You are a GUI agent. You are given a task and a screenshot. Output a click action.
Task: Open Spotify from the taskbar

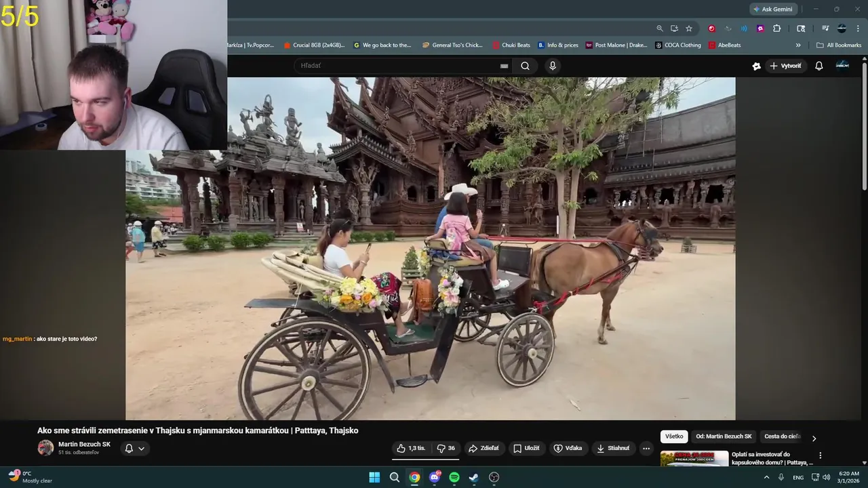[454, 477]
